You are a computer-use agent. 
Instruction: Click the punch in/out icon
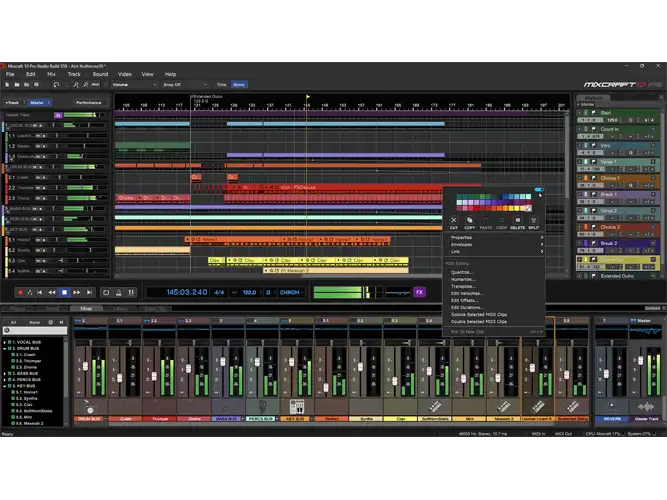(x=131, y=292)
